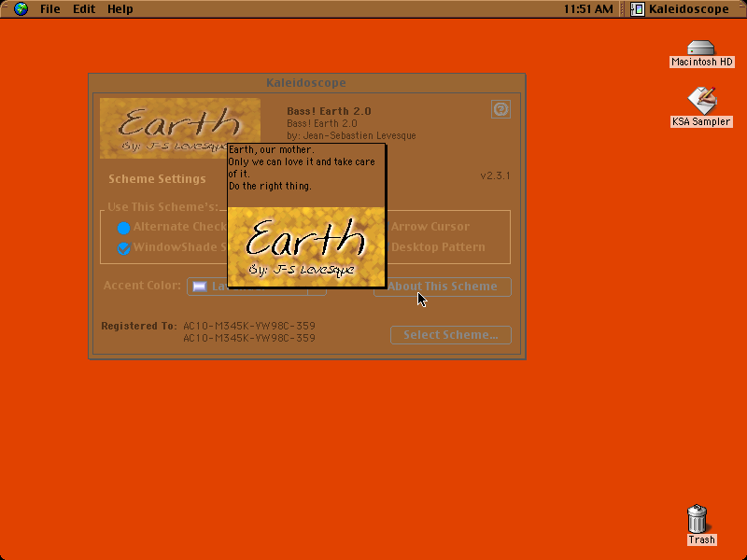
Task: Open the File menu
Action: (50, 9)
